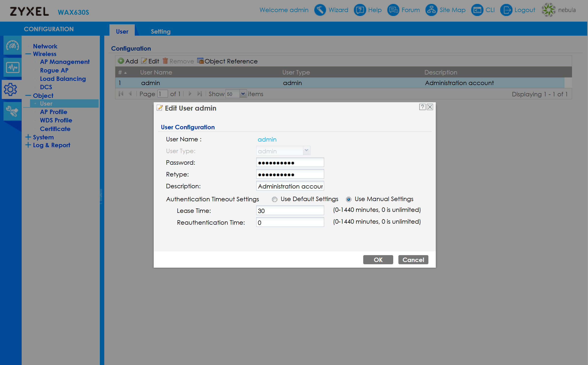Open the Monitor sidebar icon
Screen dimensions: 588x365
coord(12,67)
